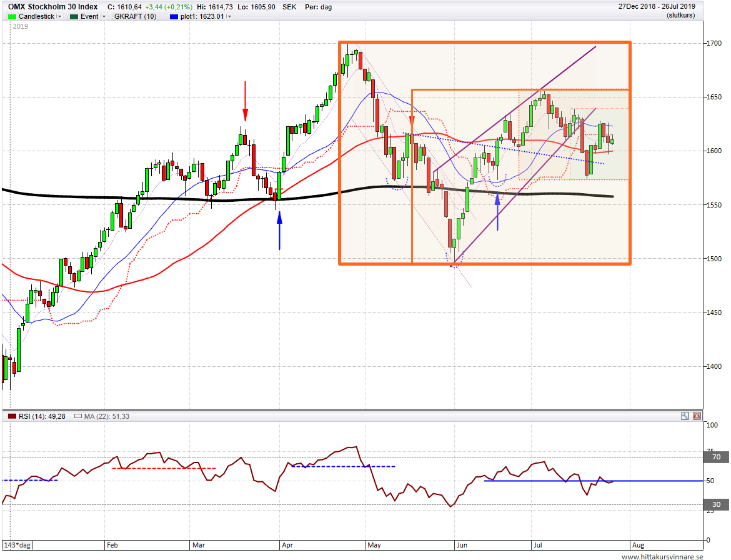731x560 pixels.
Task: Click the 143*dag period field
Action: (x=17, y=545)
